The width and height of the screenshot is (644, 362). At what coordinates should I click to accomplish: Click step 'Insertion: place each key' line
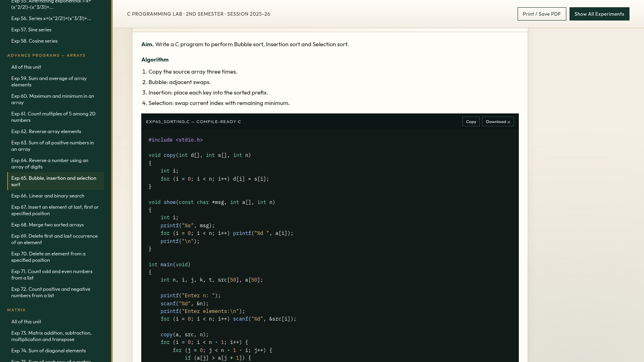click(x=208, y=93)
